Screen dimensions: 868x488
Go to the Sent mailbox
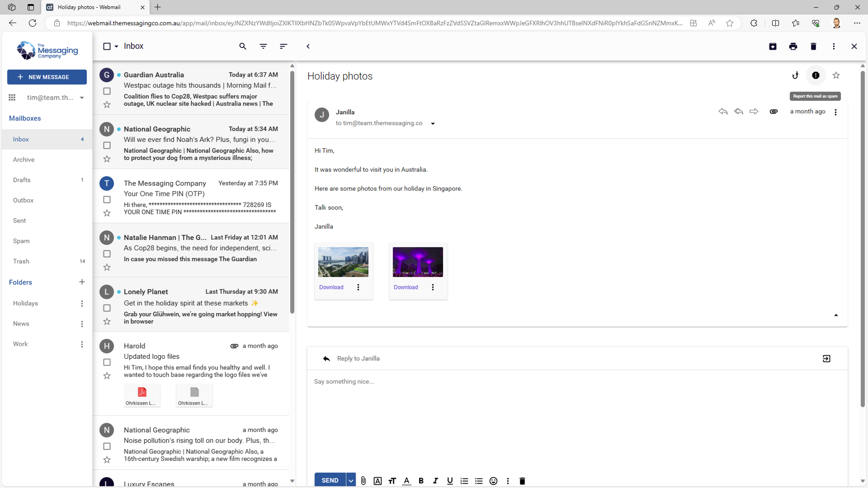coord(47,221)
